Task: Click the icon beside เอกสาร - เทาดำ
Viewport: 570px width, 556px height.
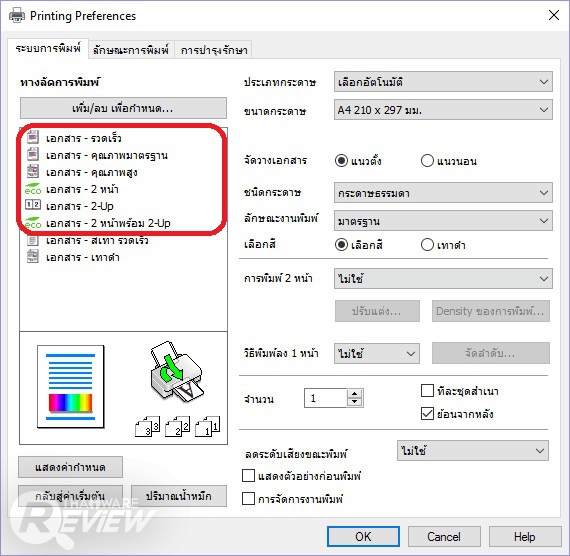Action: [x=33, y=256]
